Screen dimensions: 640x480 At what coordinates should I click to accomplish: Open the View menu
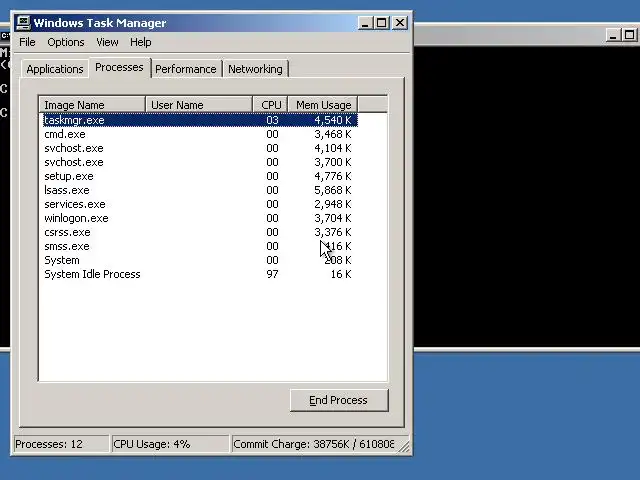tap(107, 42)
